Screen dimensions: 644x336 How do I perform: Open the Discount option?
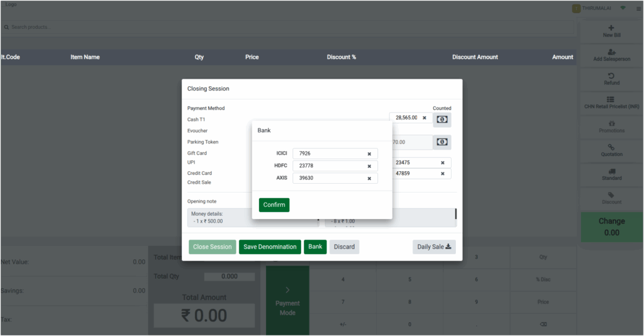(611, 198)
